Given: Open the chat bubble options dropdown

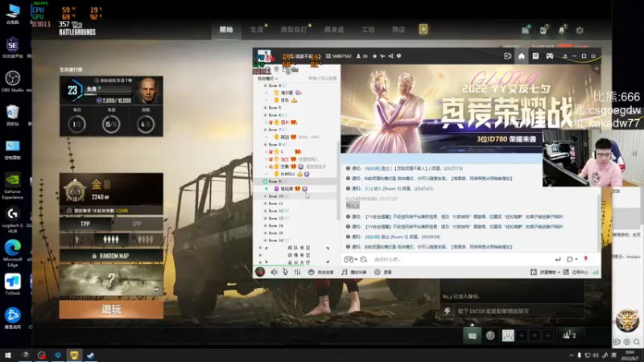Looking at the screenshot, I should coord(572,259).
